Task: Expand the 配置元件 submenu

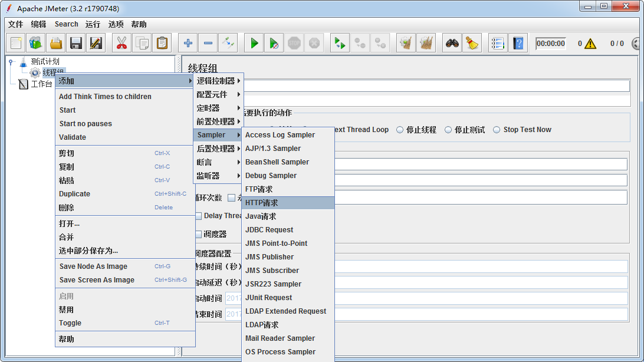Action: [x=218, y=94]
